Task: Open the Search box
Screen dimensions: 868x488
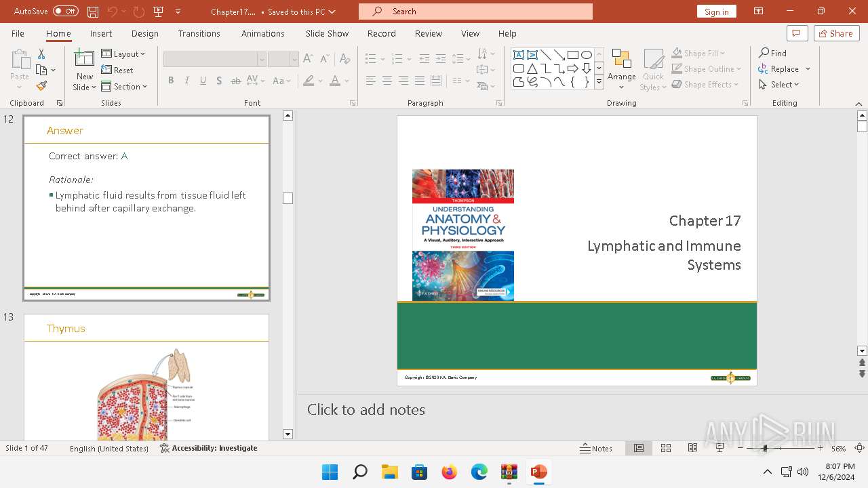Action: [475, 12]
